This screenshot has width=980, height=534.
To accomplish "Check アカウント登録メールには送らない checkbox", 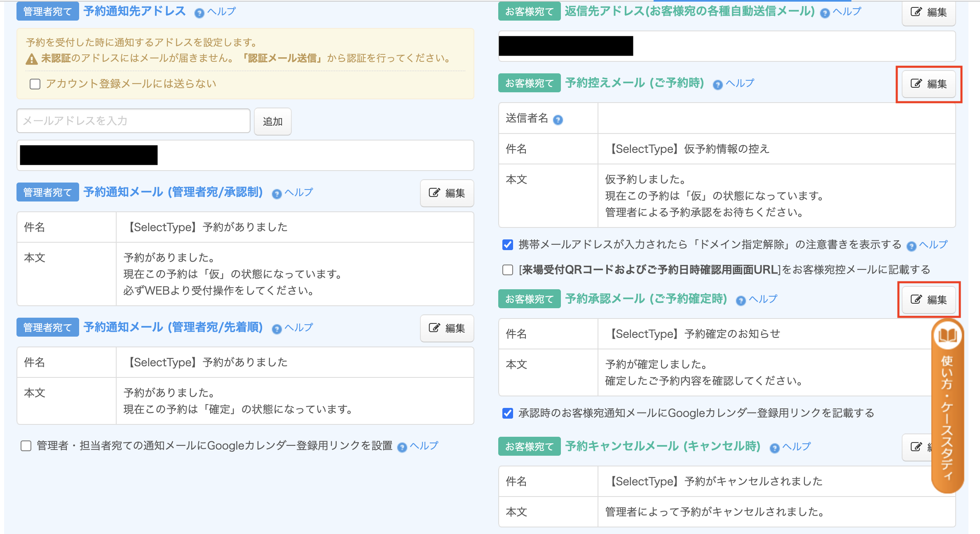I will click(x=35, y=84).
